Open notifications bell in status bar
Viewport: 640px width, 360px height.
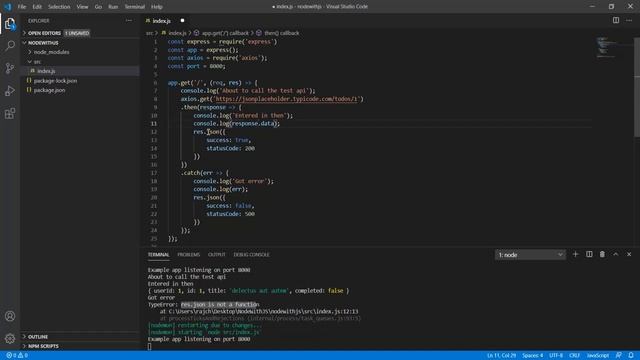point(631,356)
